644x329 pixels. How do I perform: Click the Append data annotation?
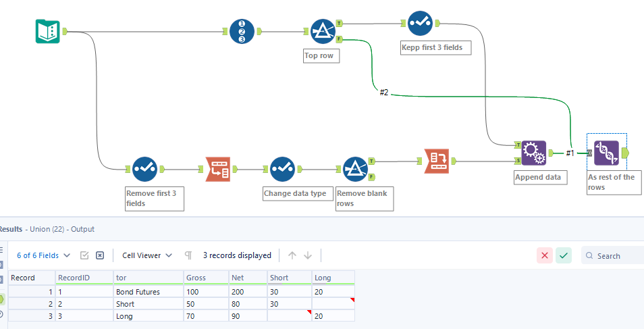(541, 177)
